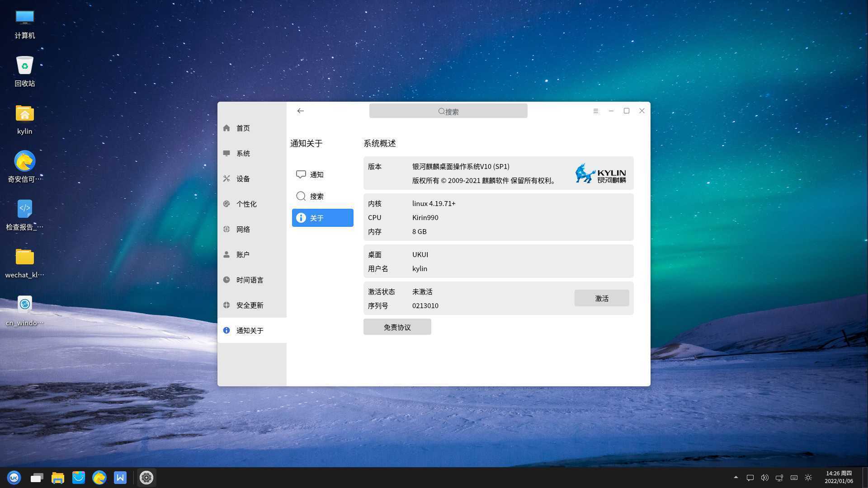Open the 免责协议 disclaimer agreement

[397, 327]
